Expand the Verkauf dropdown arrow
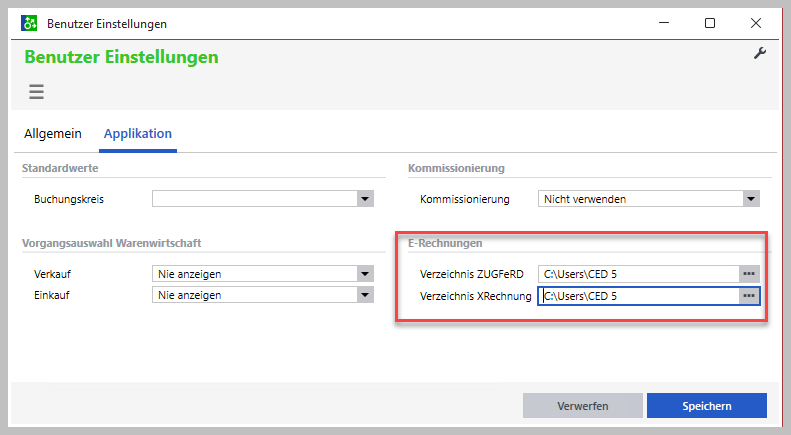This screenshot has height=435, width=791. tap(366, 274)
